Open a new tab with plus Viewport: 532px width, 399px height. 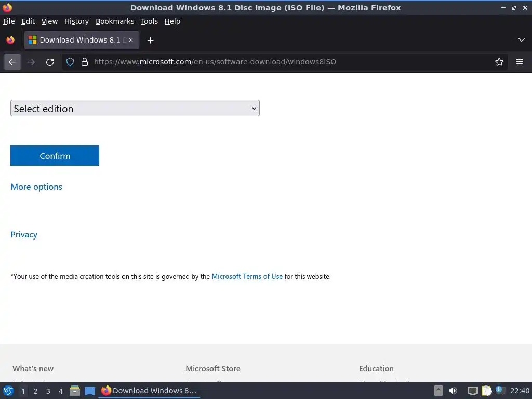point(150,41)
